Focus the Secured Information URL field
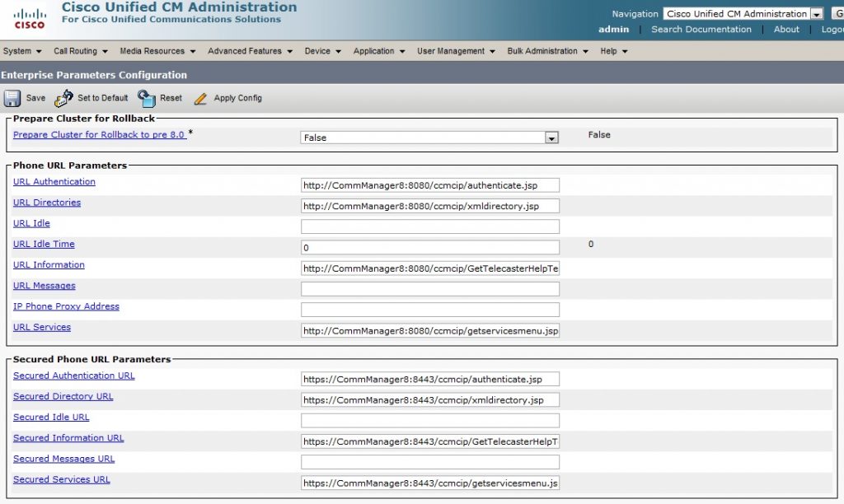This screenshot has width=844, height=504. (x=430, y=441)
